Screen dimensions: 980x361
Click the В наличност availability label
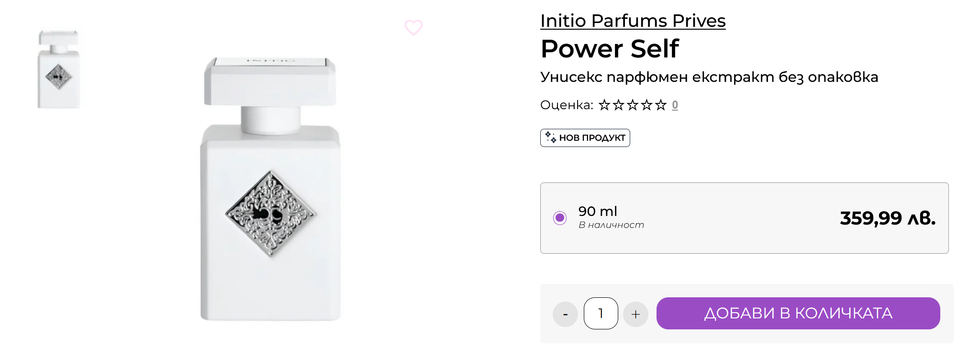tap(611, 225)
